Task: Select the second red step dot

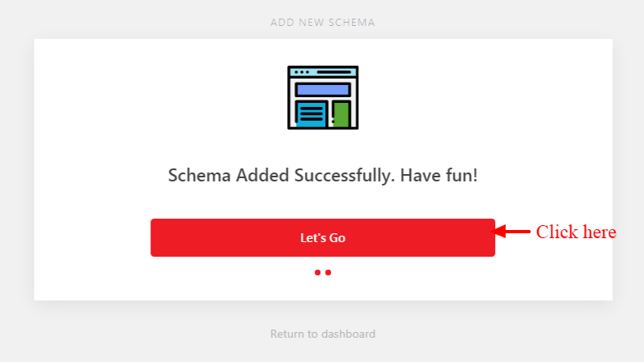Action: [328, 272]
